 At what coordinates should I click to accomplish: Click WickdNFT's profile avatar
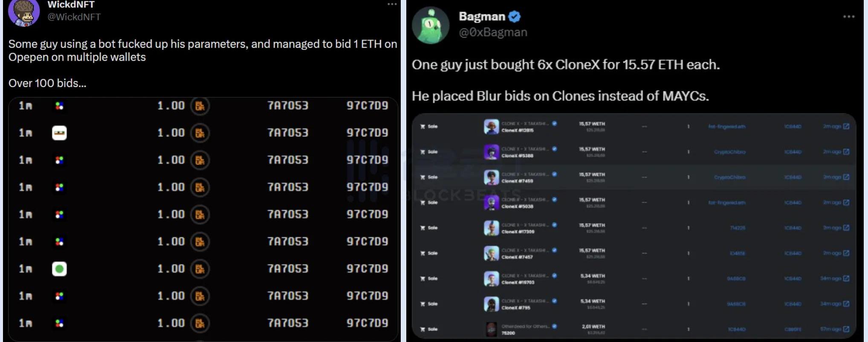click(24, 12)
